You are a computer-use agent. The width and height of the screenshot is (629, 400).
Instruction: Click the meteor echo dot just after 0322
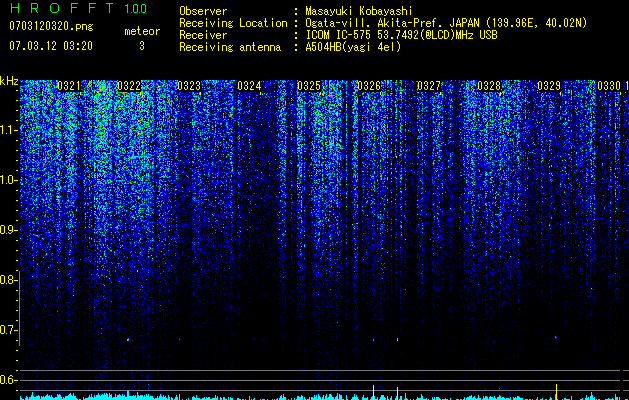click(128, 339)
